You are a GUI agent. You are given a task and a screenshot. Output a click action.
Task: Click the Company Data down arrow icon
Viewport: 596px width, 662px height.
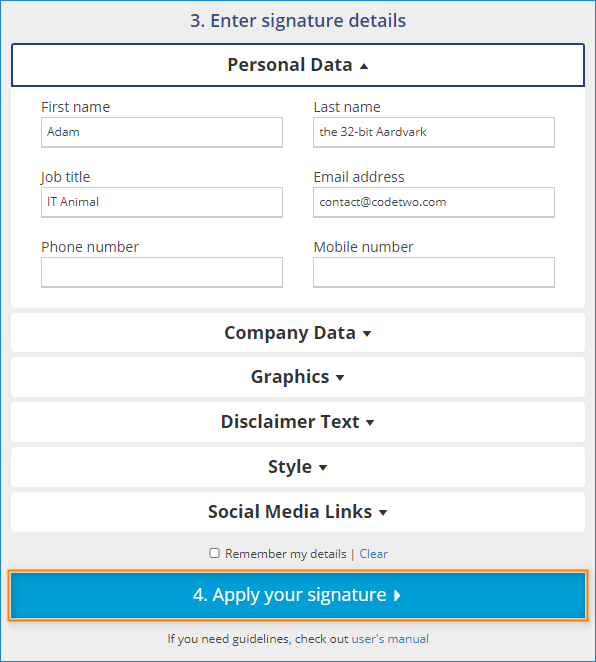point(367,334)
